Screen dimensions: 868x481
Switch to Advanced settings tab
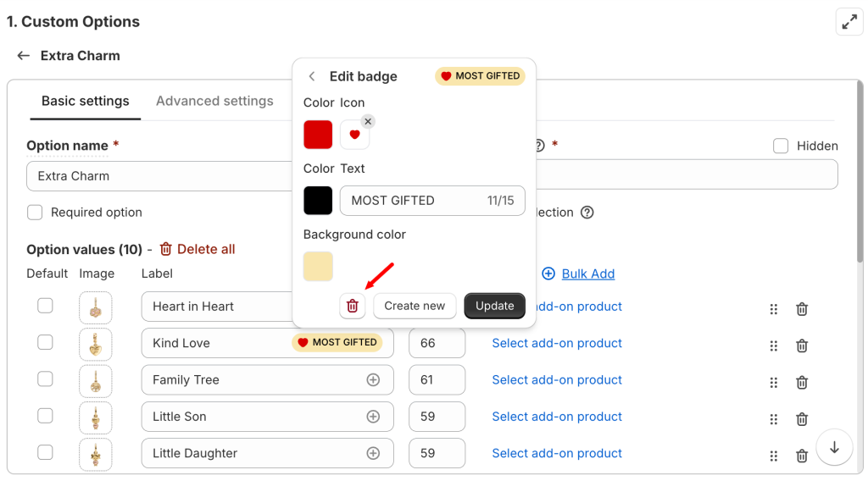(x=214, y=101)
